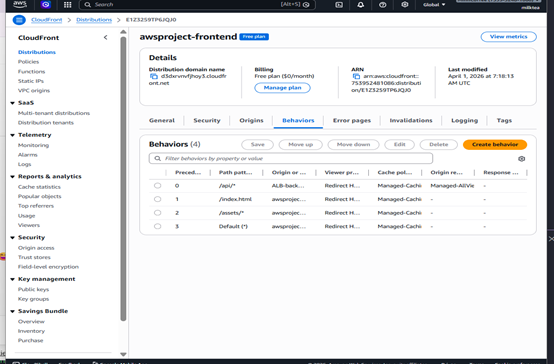
Task: Copy the distribution ARN
Action: pos(356,76)
